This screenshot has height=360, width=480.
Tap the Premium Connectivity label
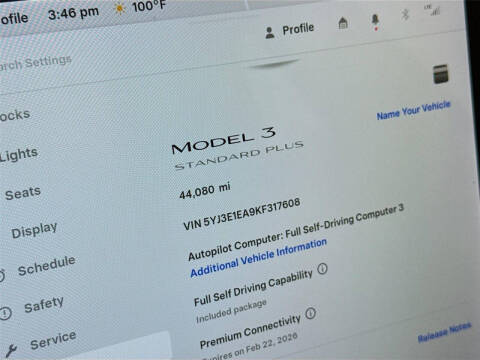(250, 331)
